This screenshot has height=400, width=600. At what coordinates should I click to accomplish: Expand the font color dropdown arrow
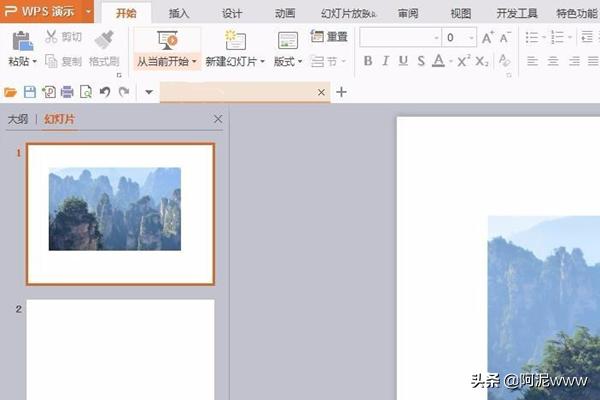(x=451, y=62)
